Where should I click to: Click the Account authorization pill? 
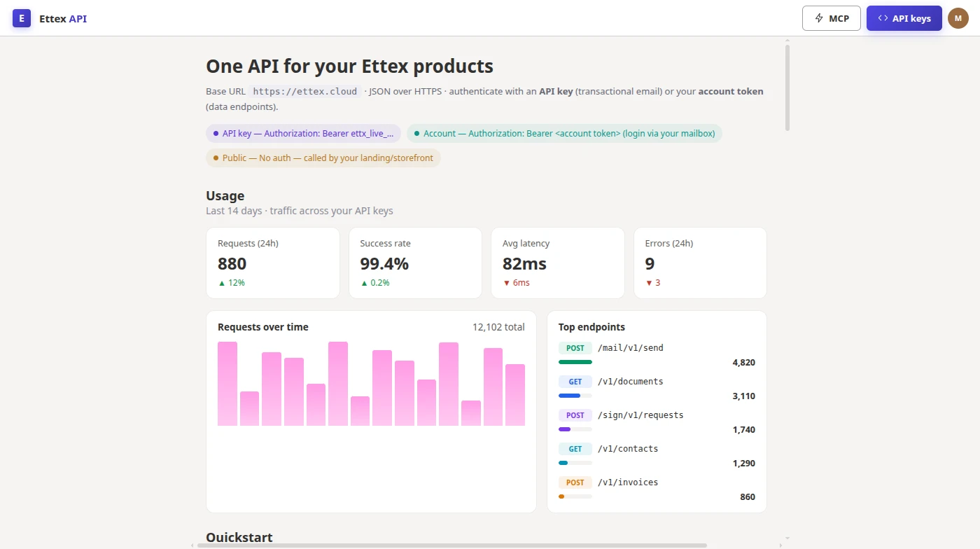click(x=564, y=134)
